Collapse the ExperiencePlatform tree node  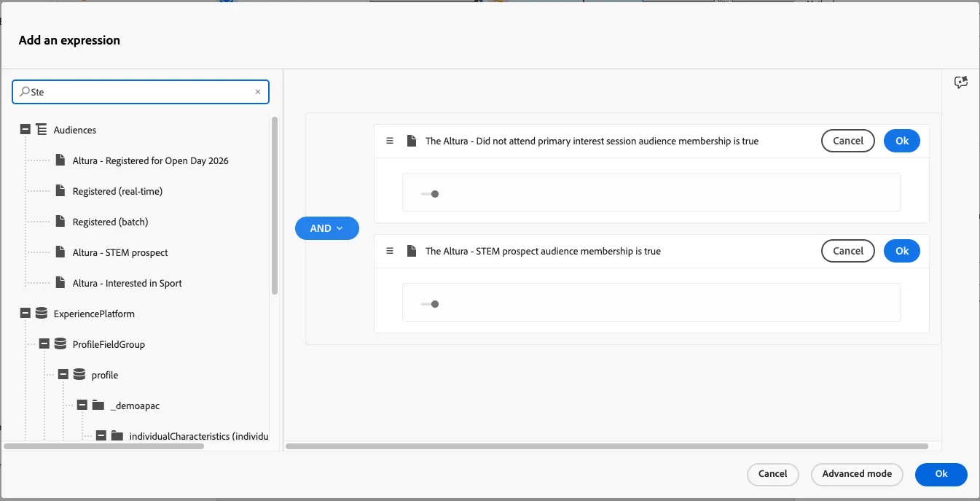(x=26, y=314)
